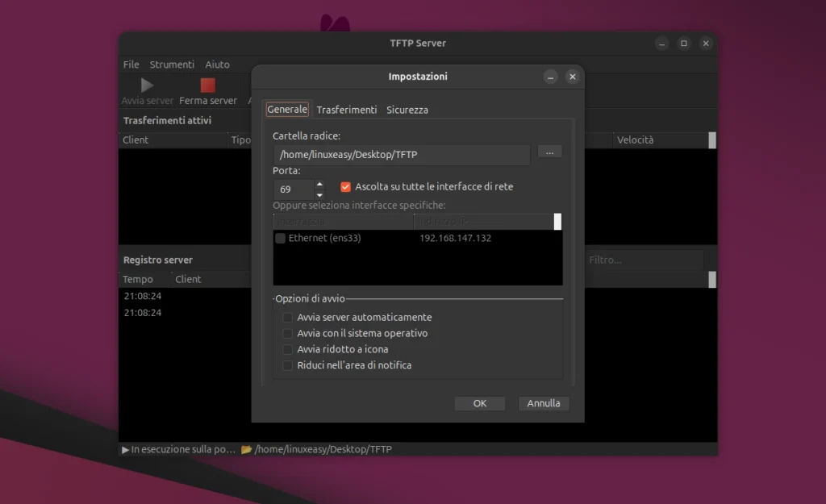Screen dimensions: 826x504
Task: Disable 'Ascolta su tutte le interfacce di rete'
Action: coord(345,185)
